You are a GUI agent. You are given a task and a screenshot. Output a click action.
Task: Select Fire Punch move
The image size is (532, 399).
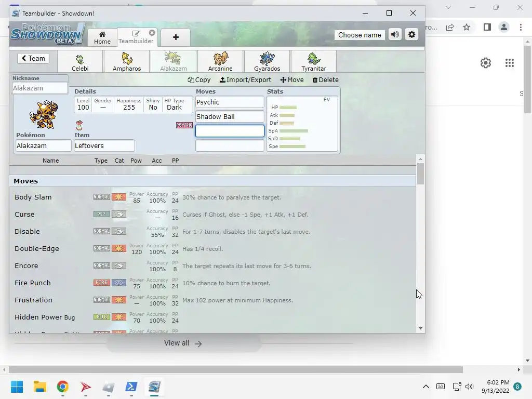[212, 283]
